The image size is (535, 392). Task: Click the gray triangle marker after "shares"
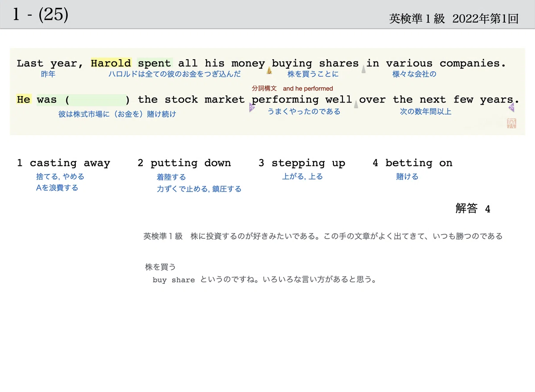point(364,69)
